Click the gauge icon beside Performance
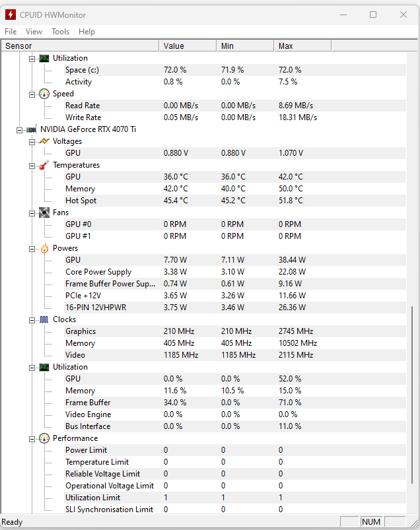The image size is (420, 530). [44, 438]
